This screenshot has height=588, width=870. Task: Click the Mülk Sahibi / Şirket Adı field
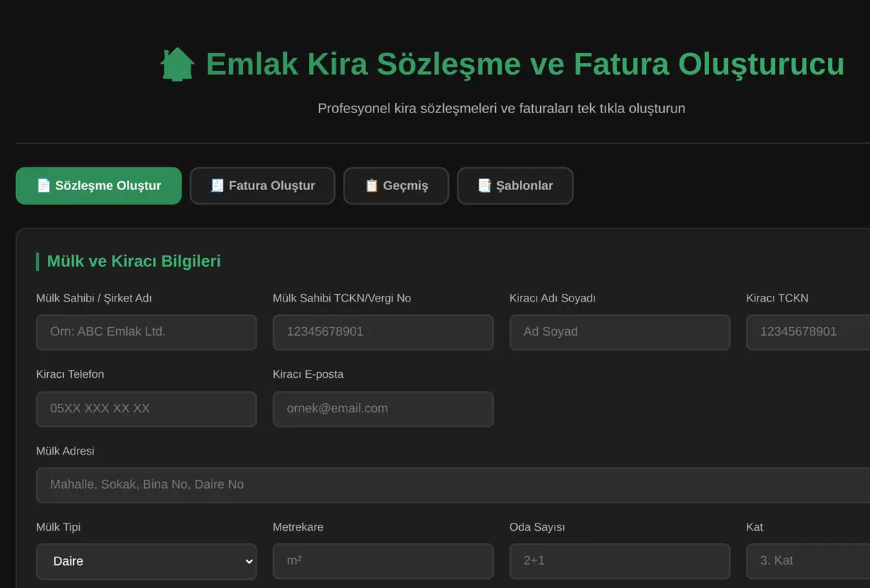click(x=146, y=332)
